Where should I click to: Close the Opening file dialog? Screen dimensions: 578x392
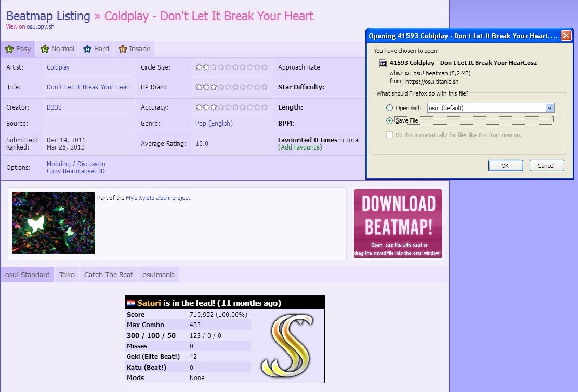pyautogui.click(x=566, y=36)
